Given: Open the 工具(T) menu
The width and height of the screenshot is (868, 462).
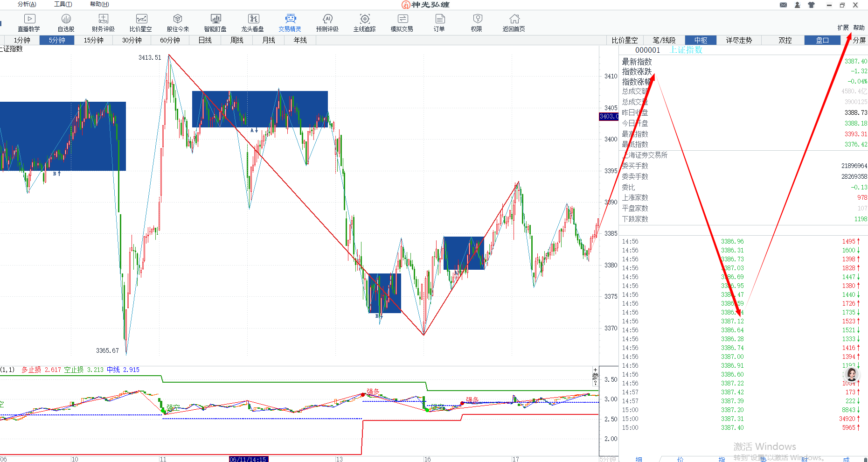Looking at the screenshot, I should point(63,4).
